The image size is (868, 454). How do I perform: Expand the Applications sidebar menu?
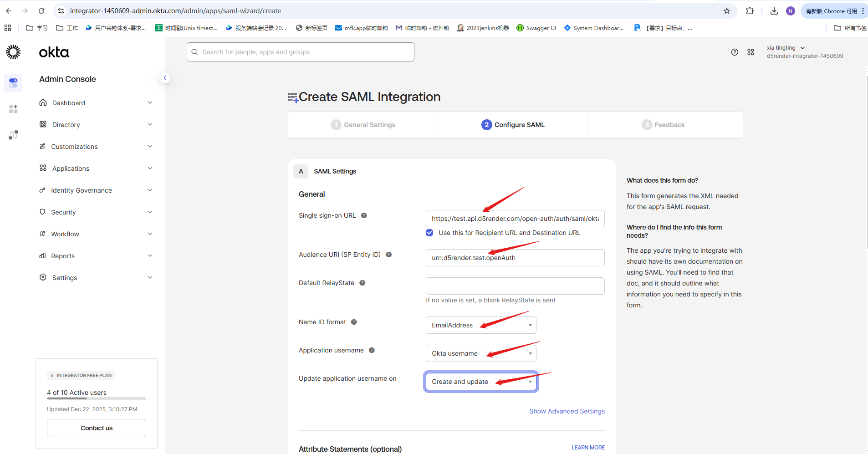(96, 168)
